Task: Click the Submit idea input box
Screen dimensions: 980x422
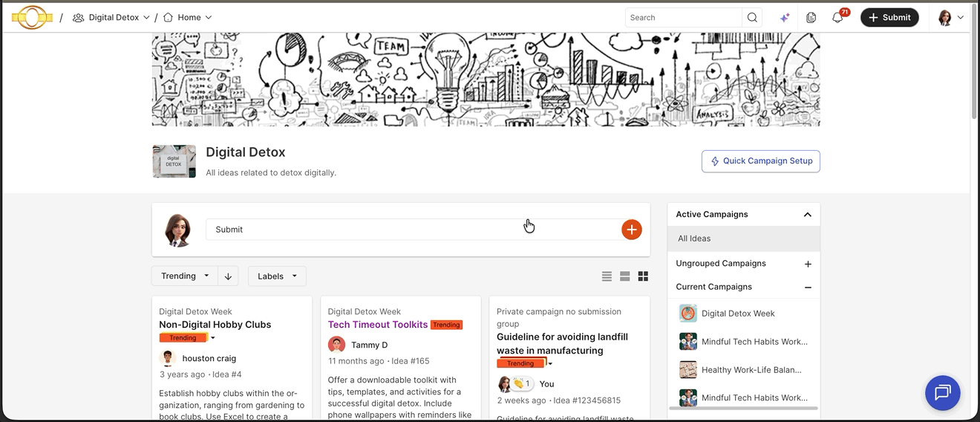Action: pos(412,230)
